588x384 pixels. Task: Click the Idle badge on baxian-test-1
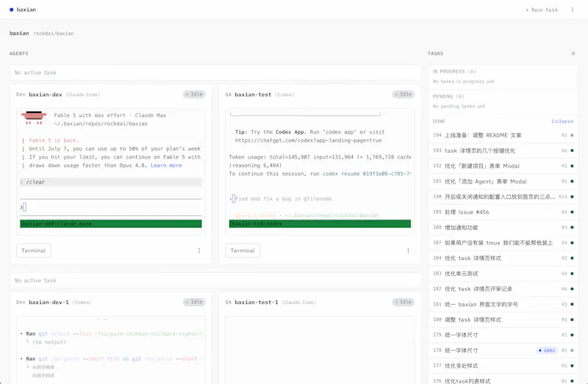403,302
